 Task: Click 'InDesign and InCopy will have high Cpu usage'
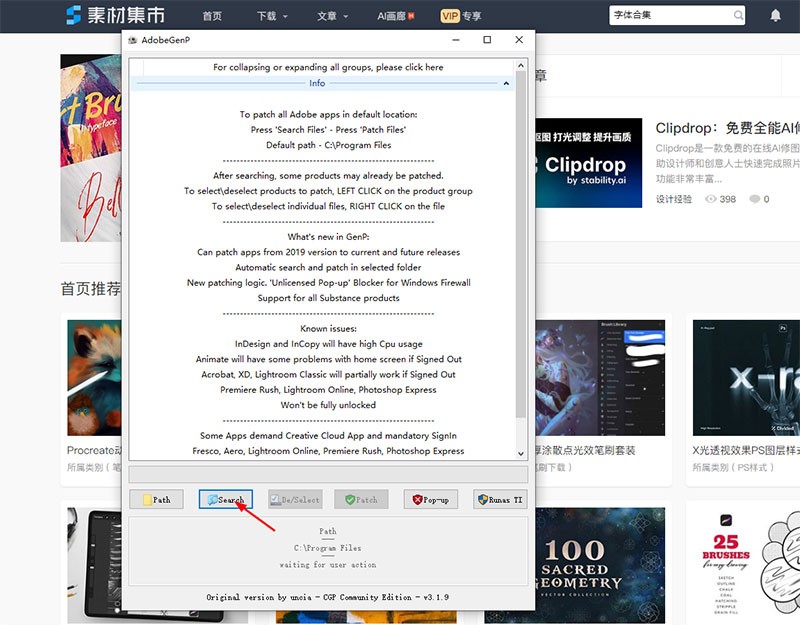tap(329, 344)
